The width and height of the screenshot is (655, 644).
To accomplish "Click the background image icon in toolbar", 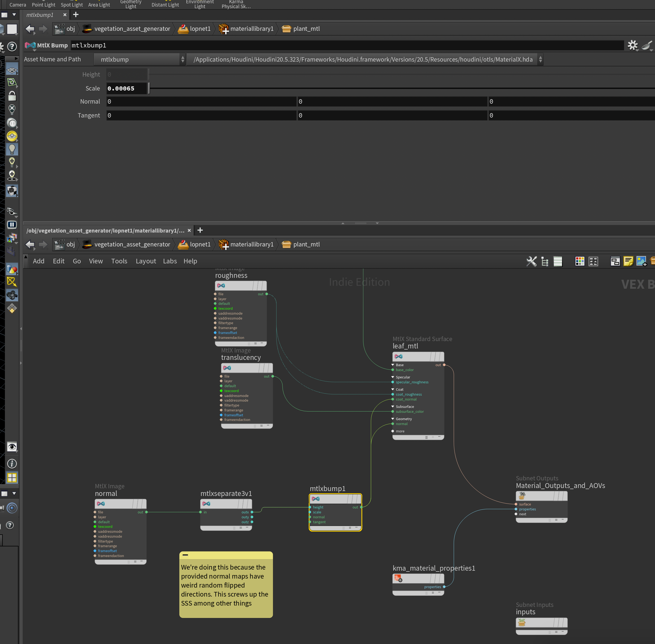I will (641, 261).
